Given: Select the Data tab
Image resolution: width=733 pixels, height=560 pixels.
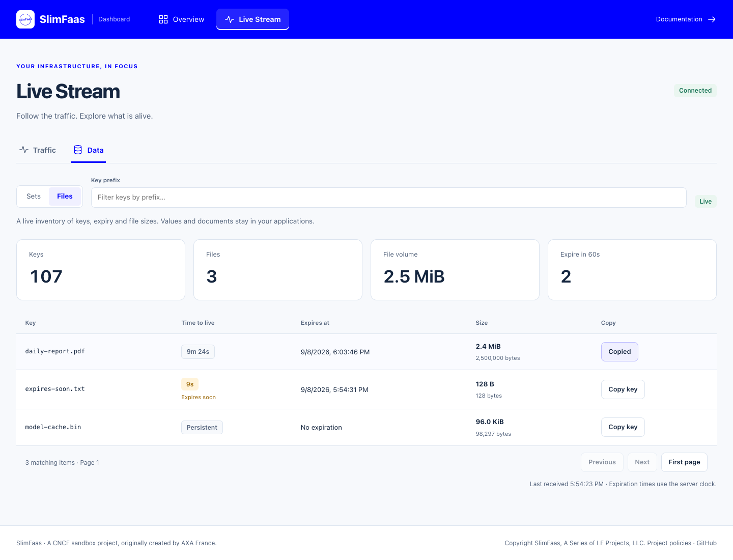Looking at the screenshot, I should 89,150.
